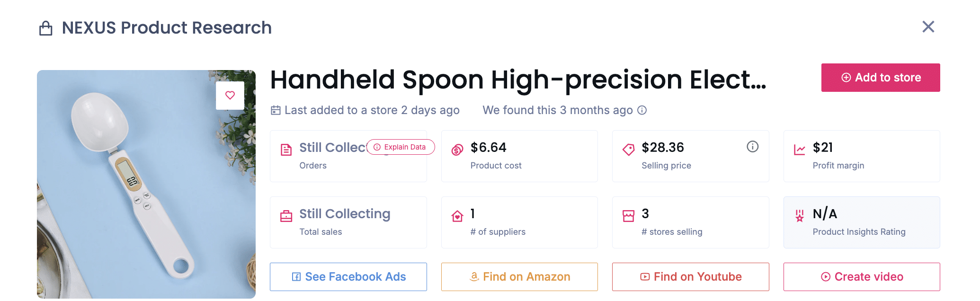Click the price tag icon beside Selling price
The image size is (980, 301).
[629, 149]
